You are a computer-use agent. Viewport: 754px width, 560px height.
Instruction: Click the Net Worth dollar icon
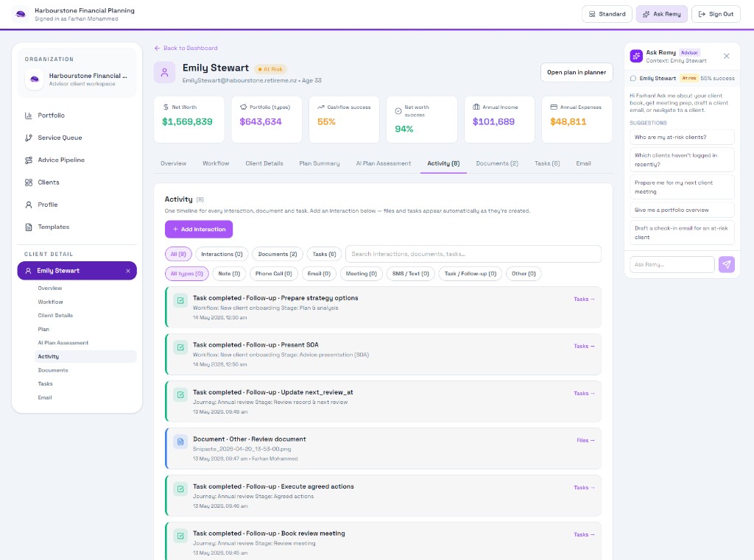(x=166, y=107)
